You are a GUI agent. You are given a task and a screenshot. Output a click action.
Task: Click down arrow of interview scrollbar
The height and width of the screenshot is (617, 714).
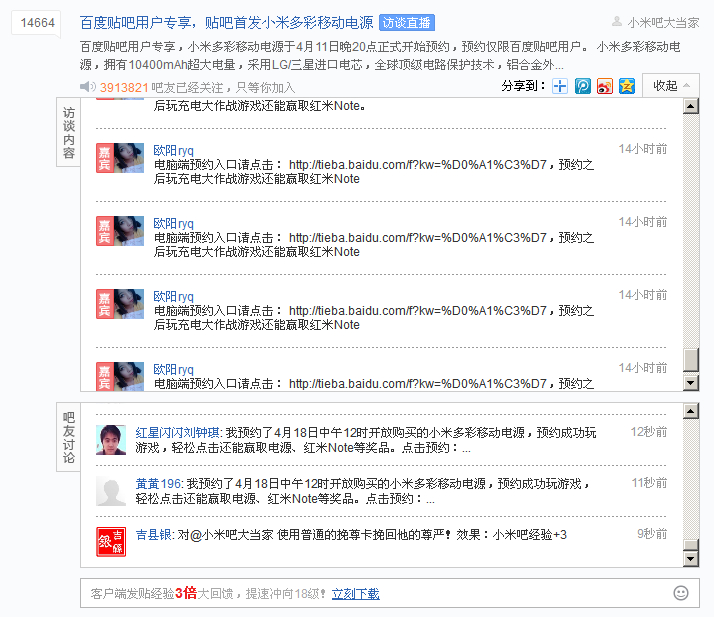pos(691,383)
